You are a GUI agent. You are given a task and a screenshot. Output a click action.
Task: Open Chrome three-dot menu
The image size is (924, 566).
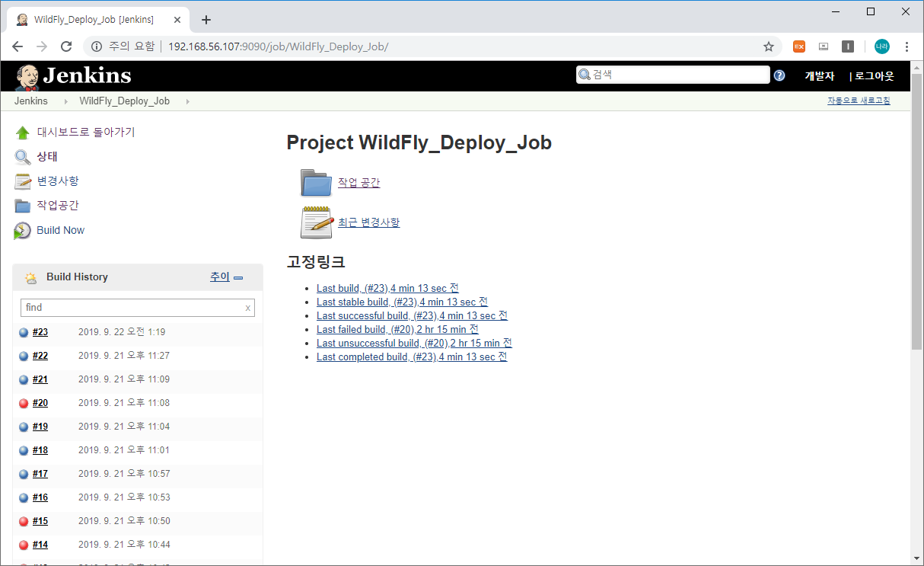(x=906, y=46)
